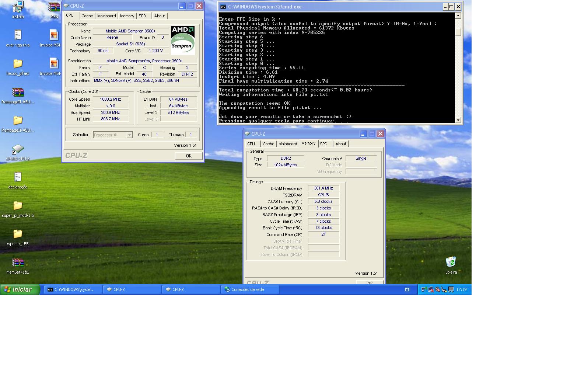
Task: Expand the Processor #1 selection dropdown
Action: [x=129, y=135]
